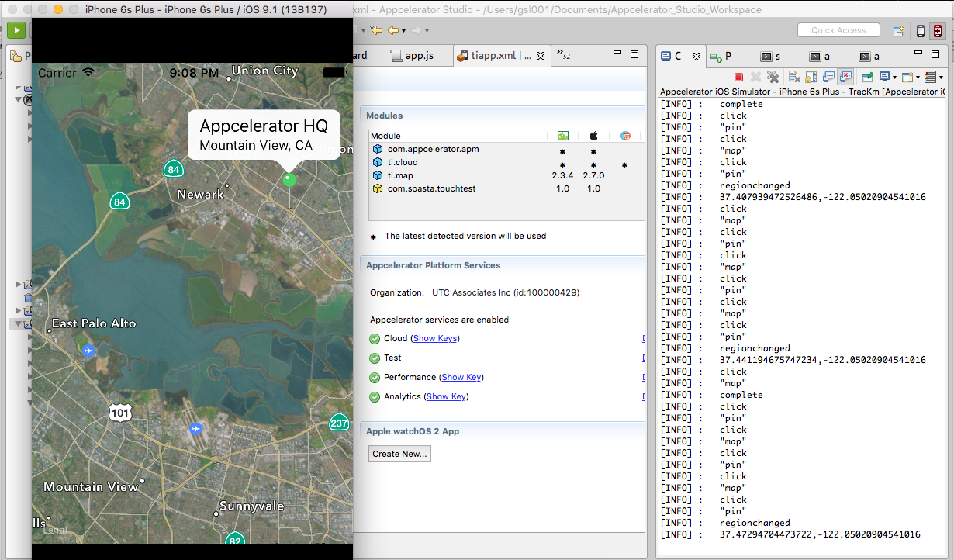Maximize the editor area
Viewport: 954px width, 560px height.
(x=634, y=54)
